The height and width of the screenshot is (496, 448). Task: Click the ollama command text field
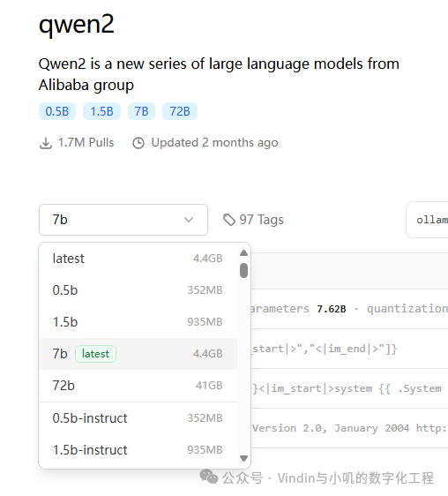tap(427, 220)
